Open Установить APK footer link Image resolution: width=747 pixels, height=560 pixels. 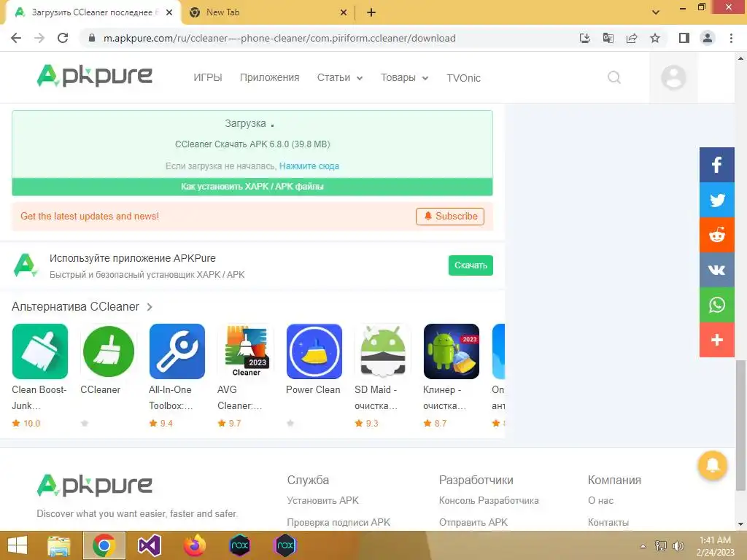coord(322,500)
